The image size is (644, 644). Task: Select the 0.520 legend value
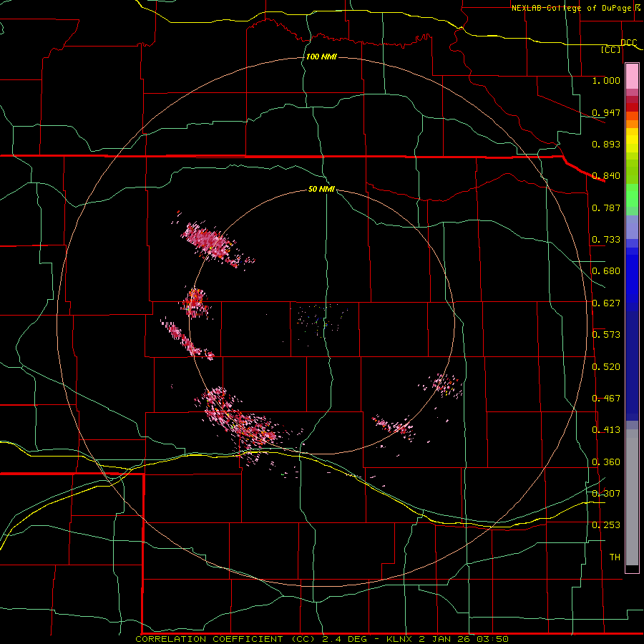click(606, 367)
